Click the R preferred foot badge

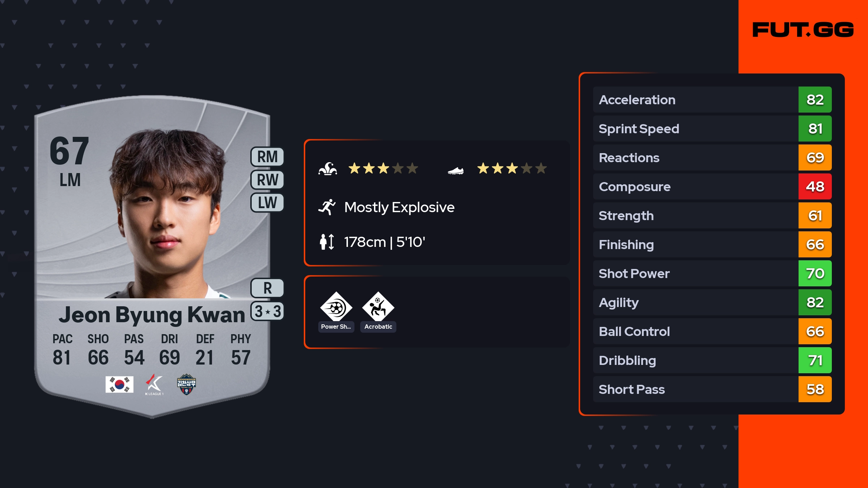tap(267, 288)
